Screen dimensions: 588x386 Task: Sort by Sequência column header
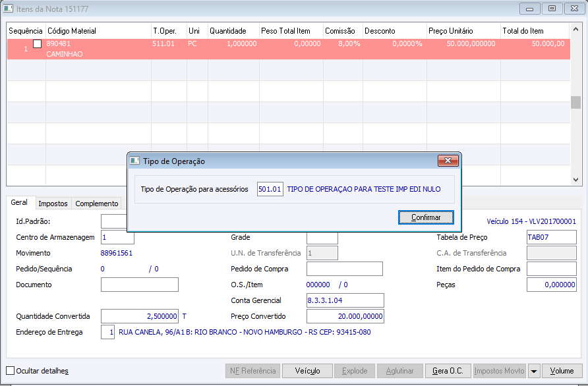click(26, 31)
